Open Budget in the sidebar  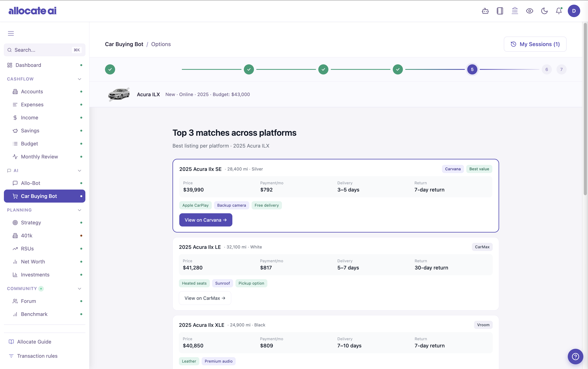45,144
